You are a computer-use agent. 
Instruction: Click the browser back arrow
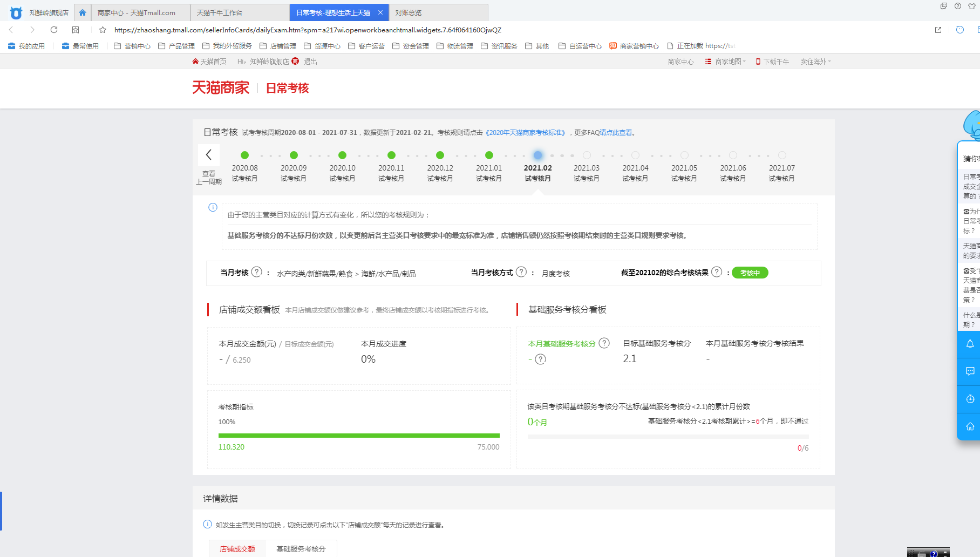[x=11, y=30]
